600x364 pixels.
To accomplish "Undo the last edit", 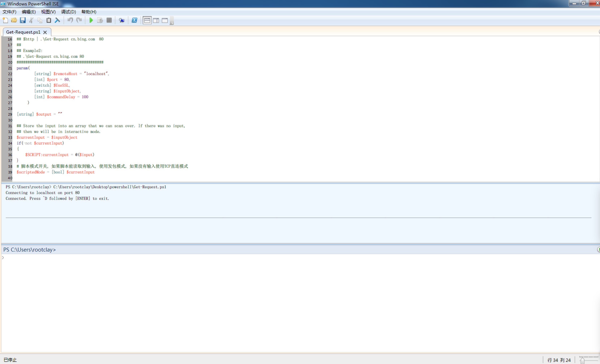I will (70, 20).
